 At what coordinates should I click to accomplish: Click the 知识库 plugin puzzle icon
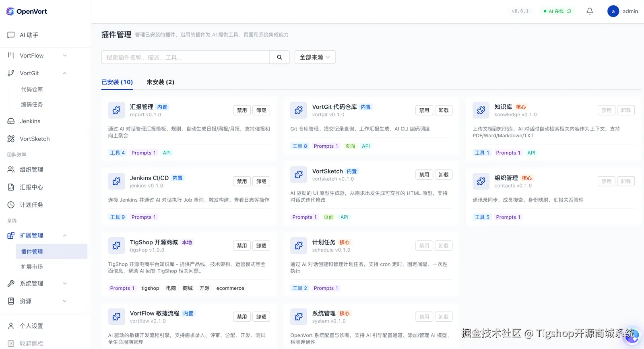(x=481, y=110)
